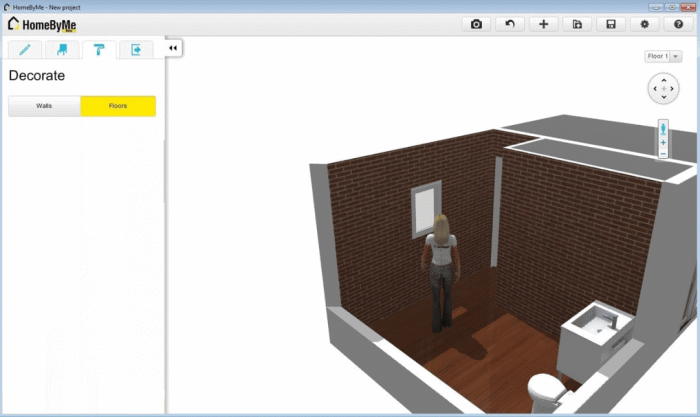The image size is (700, 417).
Task: Select the Floors option
Action: tap(118, 106)
